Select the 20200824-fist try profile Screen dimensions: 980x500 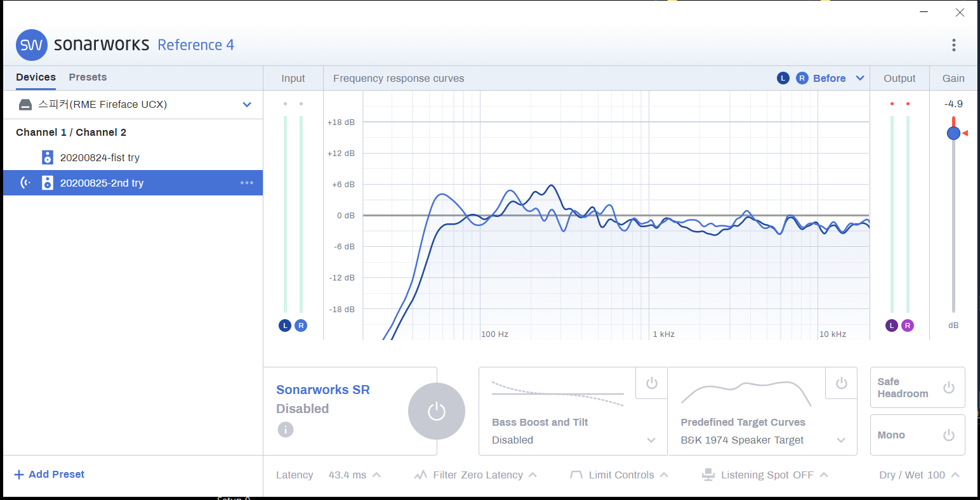point(133,157)
